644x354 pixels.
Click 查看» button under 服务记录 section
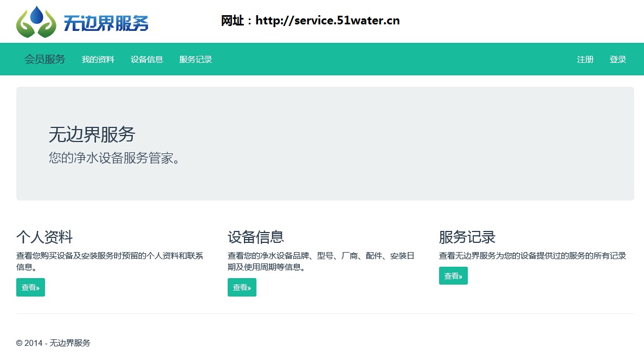pyautogui.click(x=453, y=275)
